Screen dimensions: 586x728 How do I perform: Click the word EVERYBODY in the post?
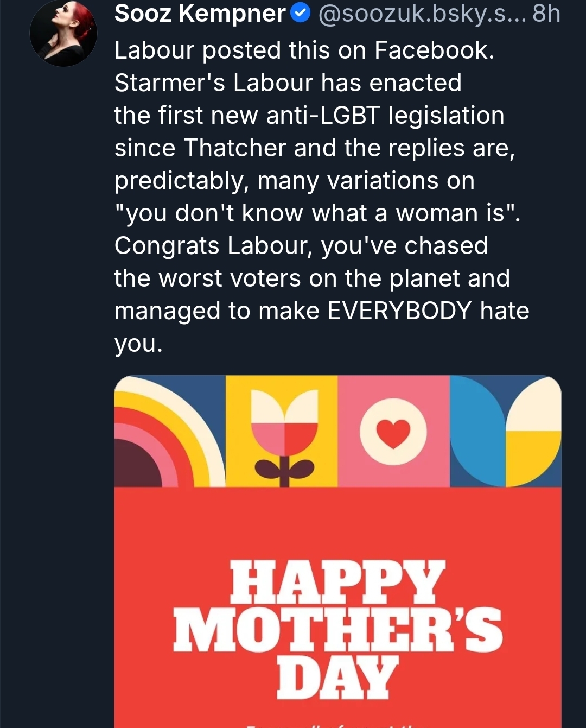pyautogui.click(x=399, y=311)
